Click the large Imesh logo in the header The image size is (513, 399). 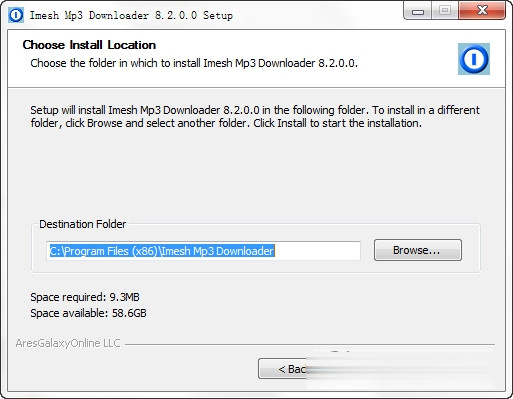pyautogui.click(x=474, y=59)
